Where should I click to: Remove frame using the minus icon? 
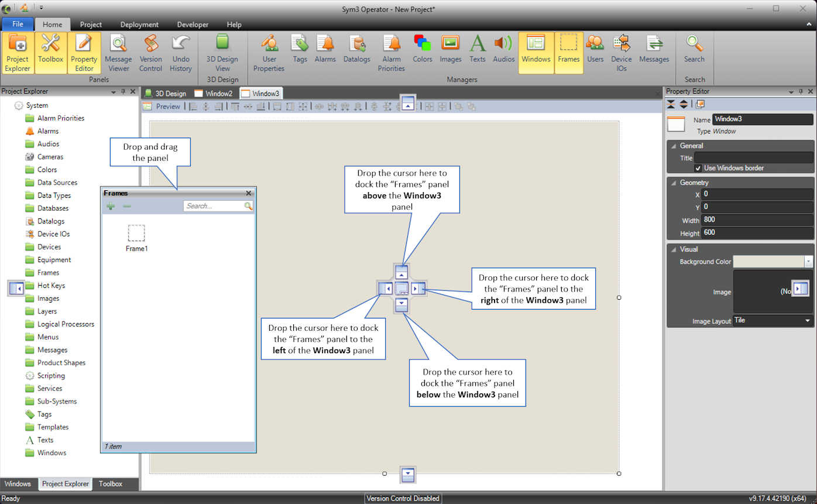[127, 206]
